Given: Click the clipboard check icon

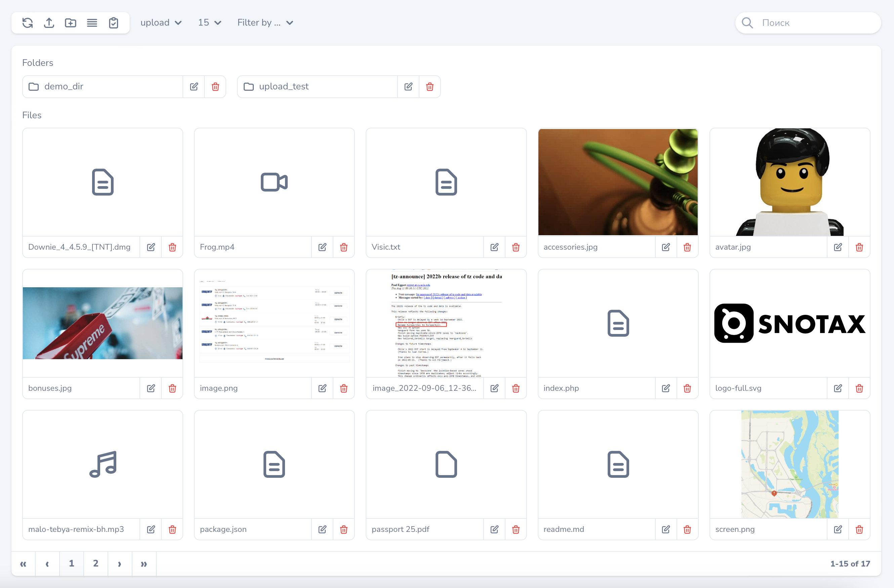Looking at the screenshot, I should coord(114,23).
